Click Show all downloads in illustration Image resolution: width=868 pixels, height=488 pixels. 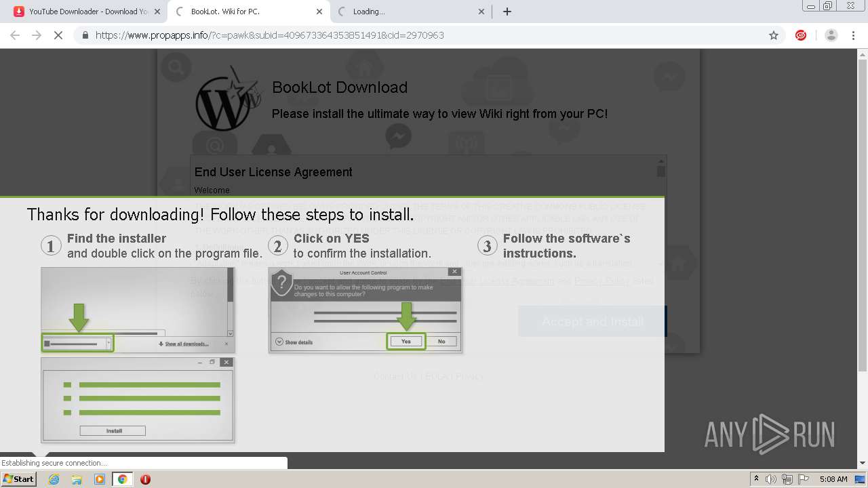click(184, 344)
